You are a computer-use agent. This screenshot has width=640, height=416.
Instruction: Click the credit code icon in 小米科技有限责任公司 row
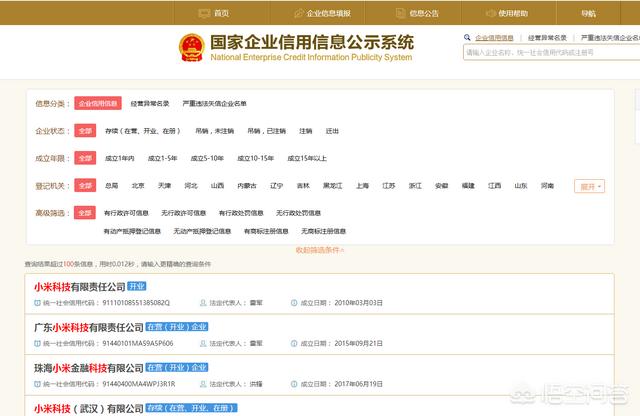[38, 303]
